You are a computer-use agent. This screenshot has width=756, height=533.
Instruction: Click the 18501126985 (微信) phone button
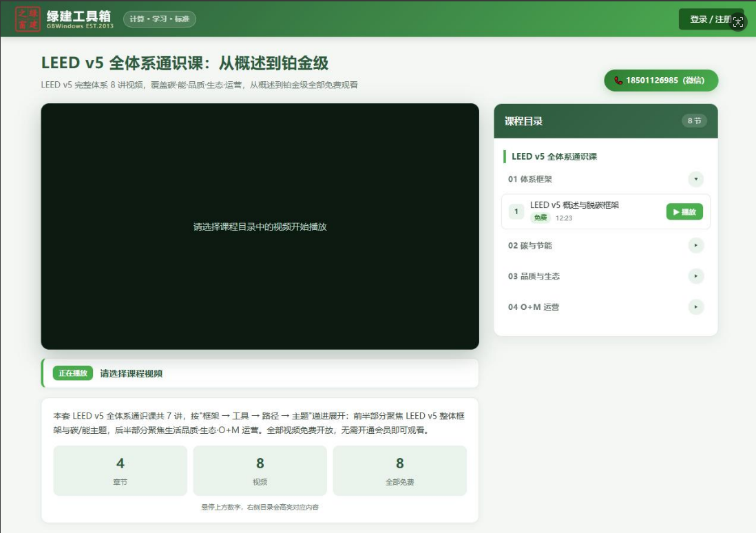click(x=661, y=81)
